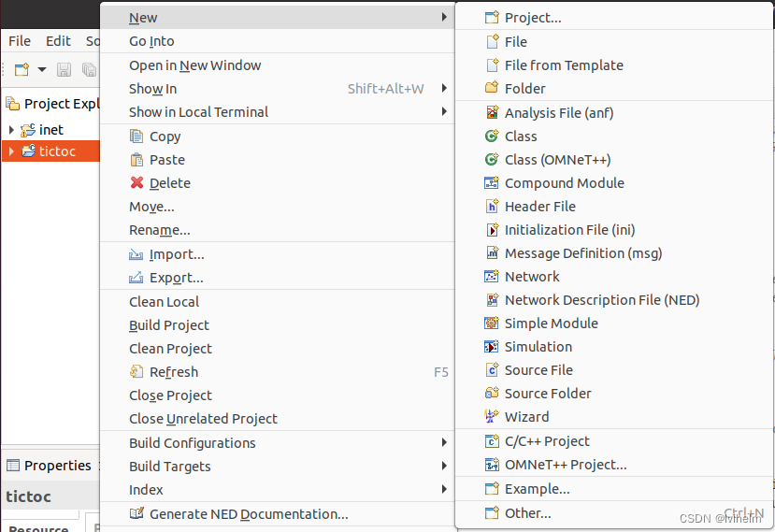Open the Edit menu

click(58, 41)
